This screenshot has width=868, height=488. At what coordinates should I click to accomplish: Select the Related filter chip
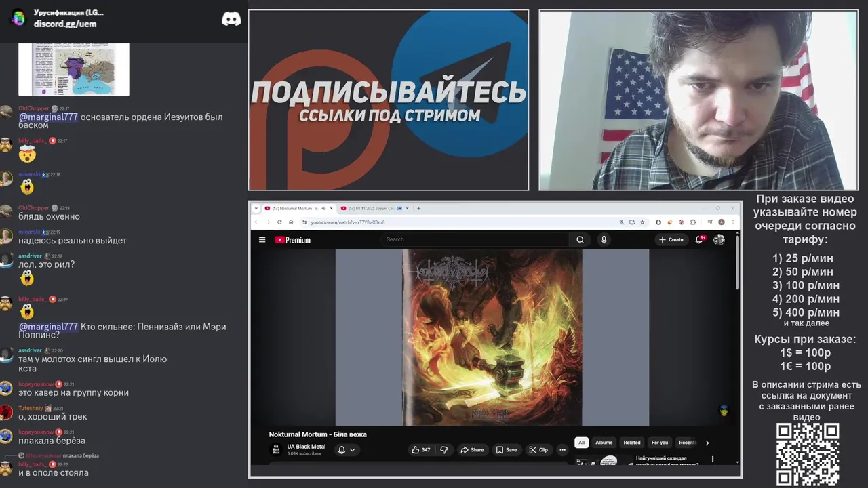tap(632, 443)
